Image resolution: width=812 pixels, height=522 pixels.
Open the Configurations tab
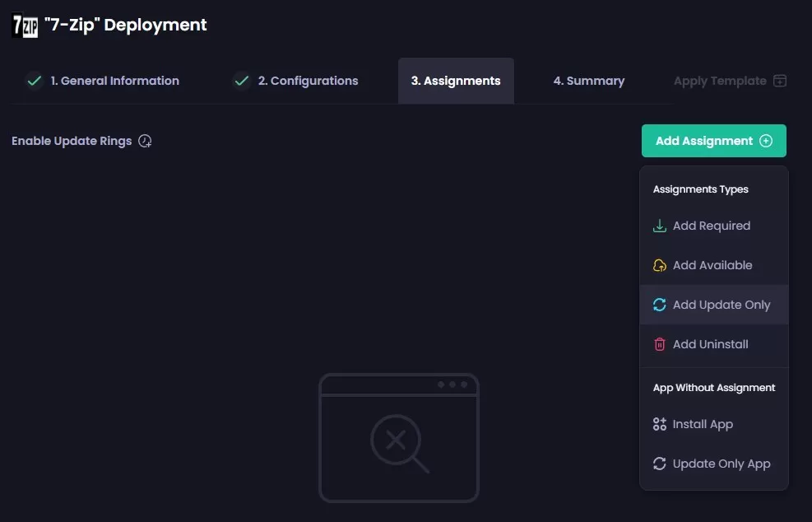309,81
